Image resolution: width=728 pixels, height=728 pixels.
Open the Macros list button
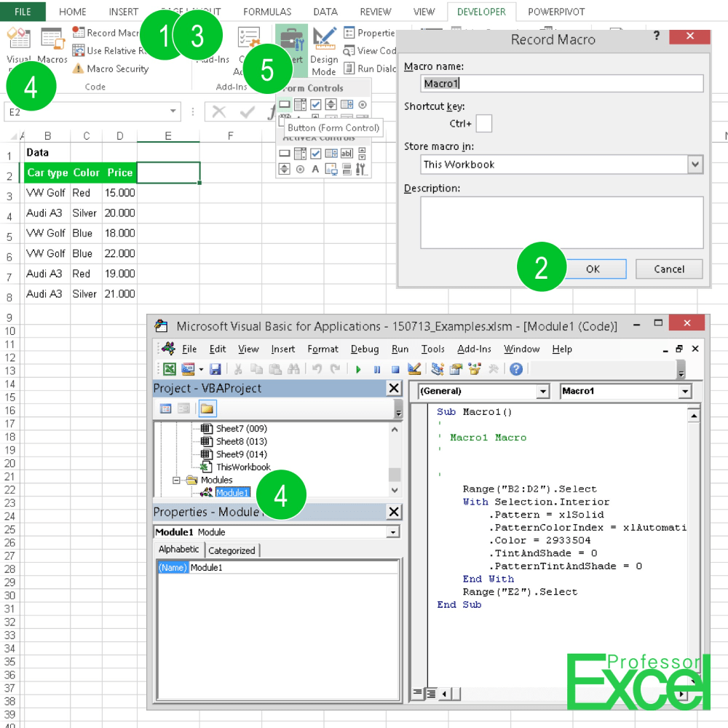pos(52,45)
